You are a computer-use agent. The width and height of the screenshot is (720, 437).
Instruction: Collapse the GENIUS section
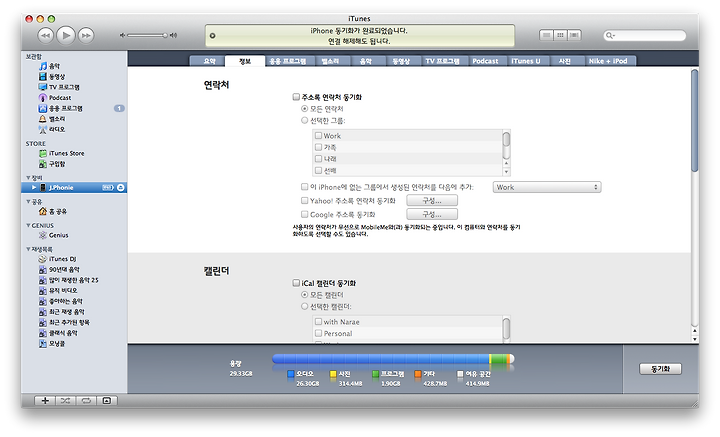click(x=28, y=225)
